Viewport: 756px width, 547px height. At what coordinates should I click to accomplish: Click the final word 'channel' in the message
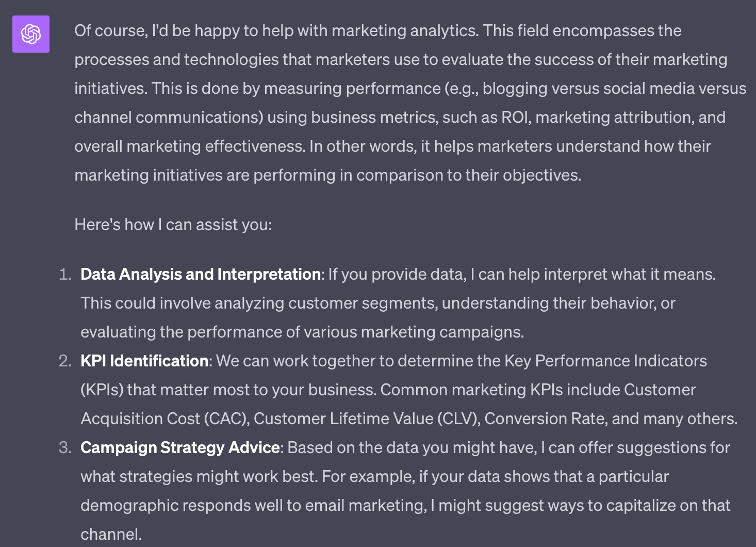coord(109,534)
